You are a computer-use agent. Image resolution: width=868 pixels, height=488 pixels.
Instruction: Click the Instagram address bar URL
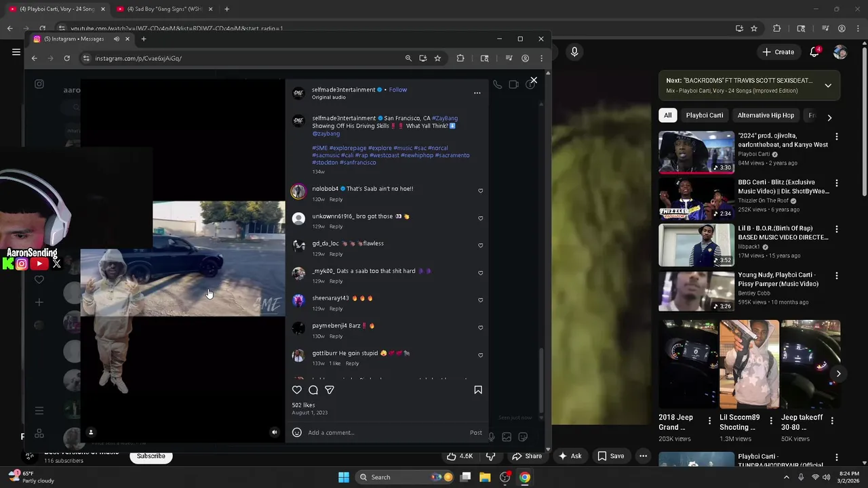(138, 58)
